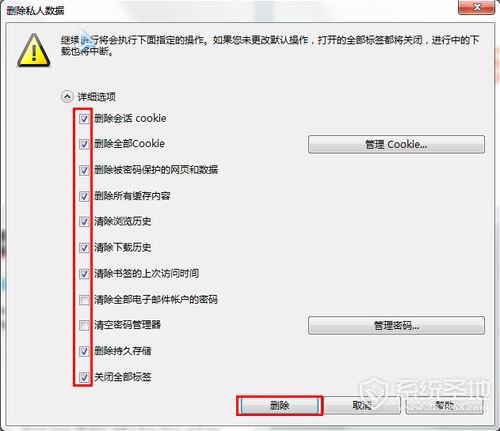
Task: Open help with 帮助 button
Action: (444, 406)
